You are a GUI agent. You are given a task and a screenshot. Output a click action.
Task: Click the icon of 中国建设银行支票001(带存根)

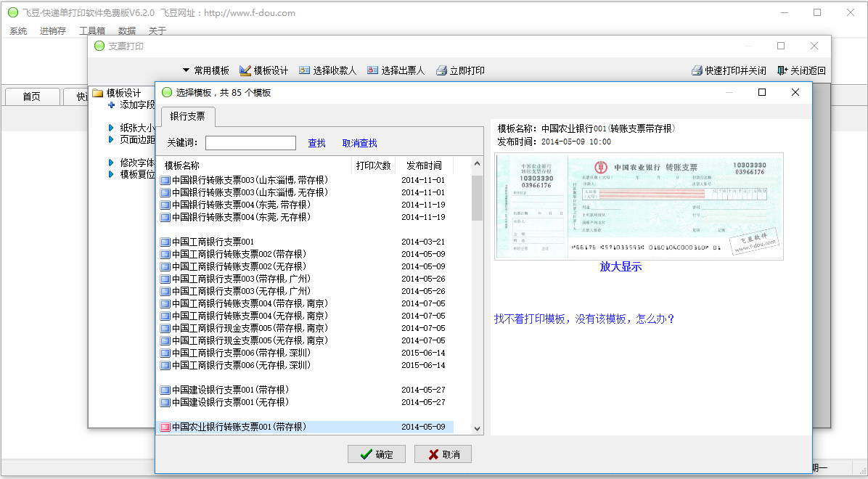pyautogui.click(x=165, y=390)
